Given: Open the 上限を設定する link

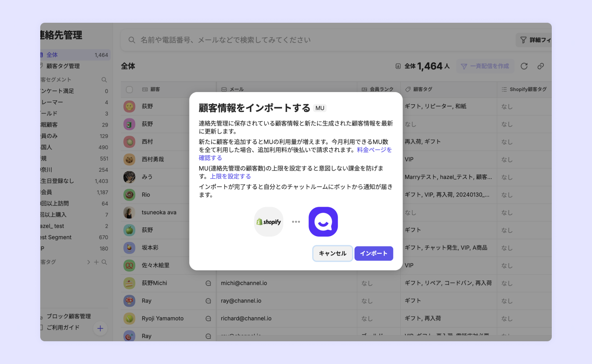Looking at the screenshot, I should point(230,176).
